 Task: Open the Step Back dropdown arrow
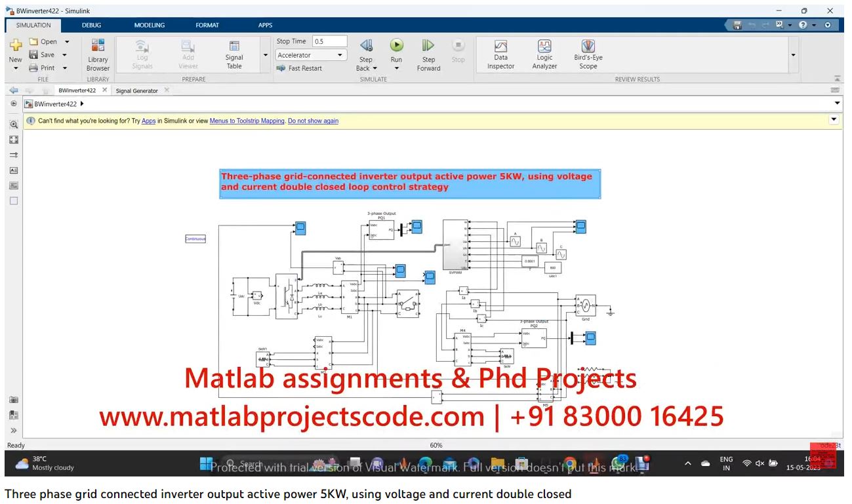tap(375, 68)
